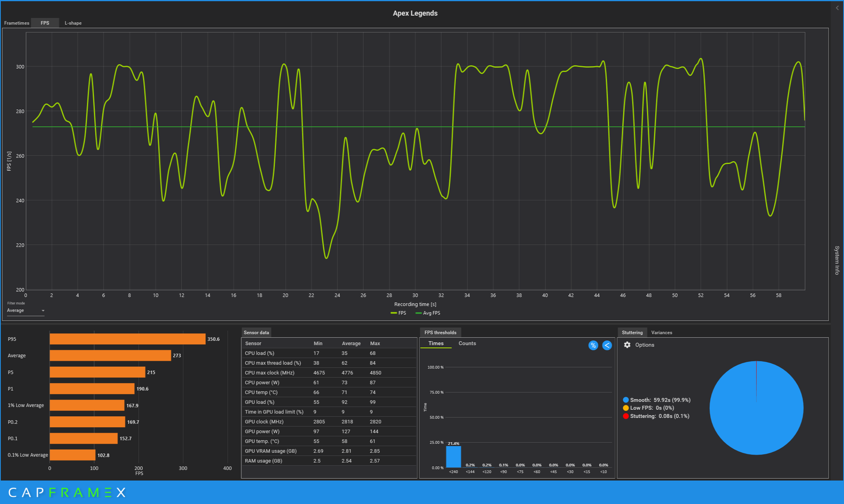This screenshot has width=844, height=504.
Task: Toggle Avg FPS series in chart legend
Action: pyautogui.click(x=428, y=313)
